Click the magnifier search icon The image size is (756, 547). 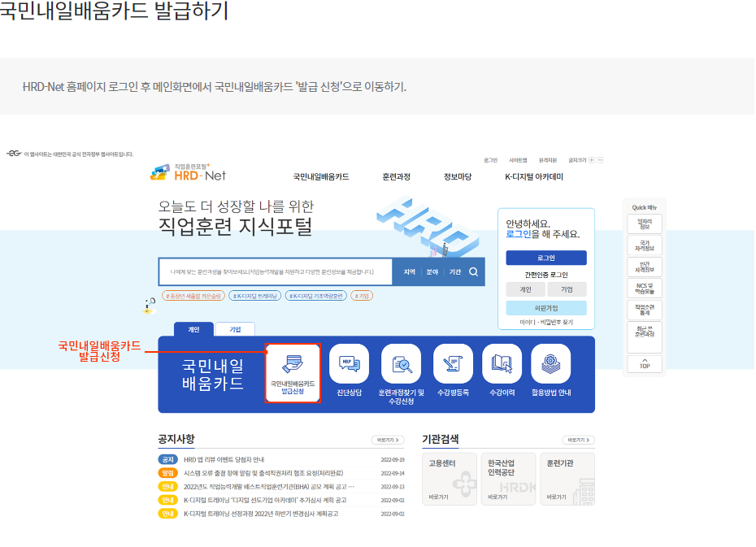[x=473, y=271]
